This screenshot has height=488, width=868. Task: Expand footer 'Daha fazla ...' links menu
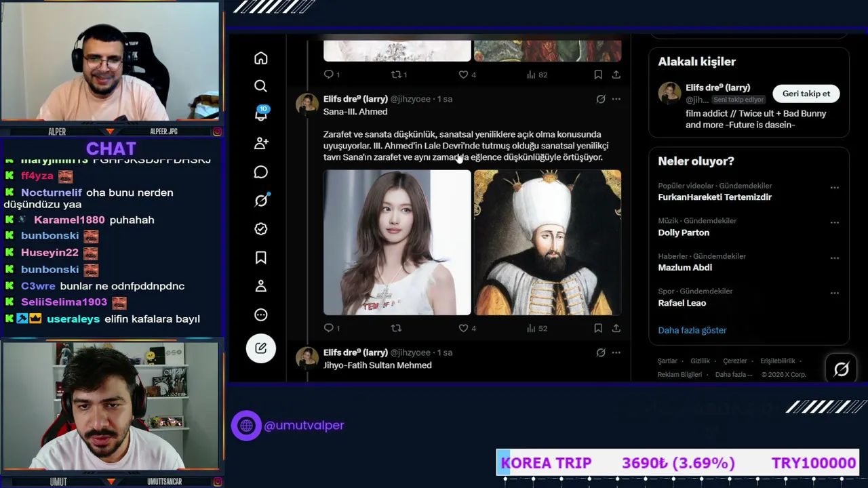pos(734,375)
